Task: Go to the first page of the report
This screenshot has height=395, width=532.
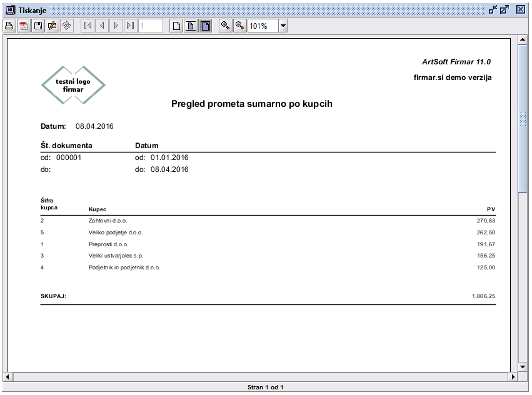Action: click(x=88, y=26)
